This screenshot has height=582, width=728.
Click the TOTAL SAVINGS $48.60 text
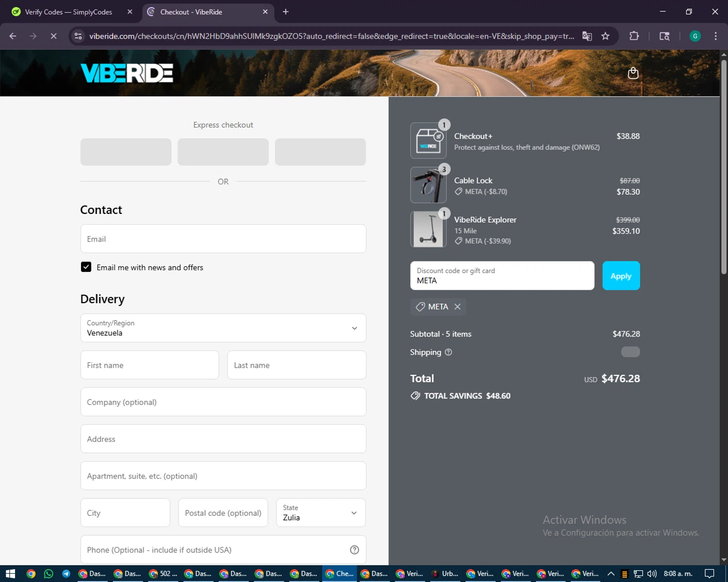coord(467,396)
